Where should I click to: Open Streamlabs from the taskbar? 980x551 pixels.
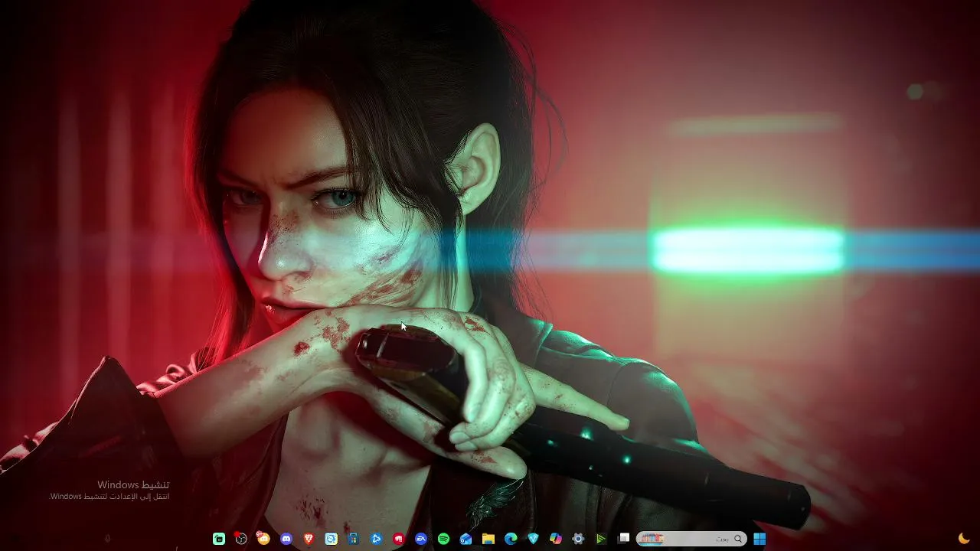pos(219,539)
